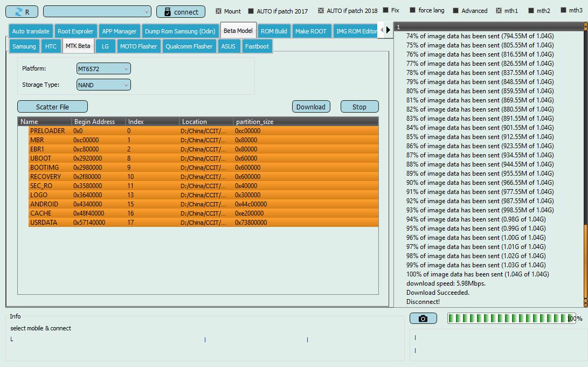This screenshot has width=588, height=367.
Task: Click the Disconnect! log line
Action: [x=423, y=302]
